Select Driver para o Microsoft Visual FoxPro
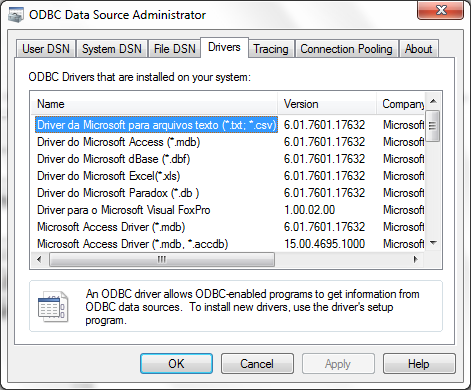This screenshot has height=390, width=471. tap(124, 210)
